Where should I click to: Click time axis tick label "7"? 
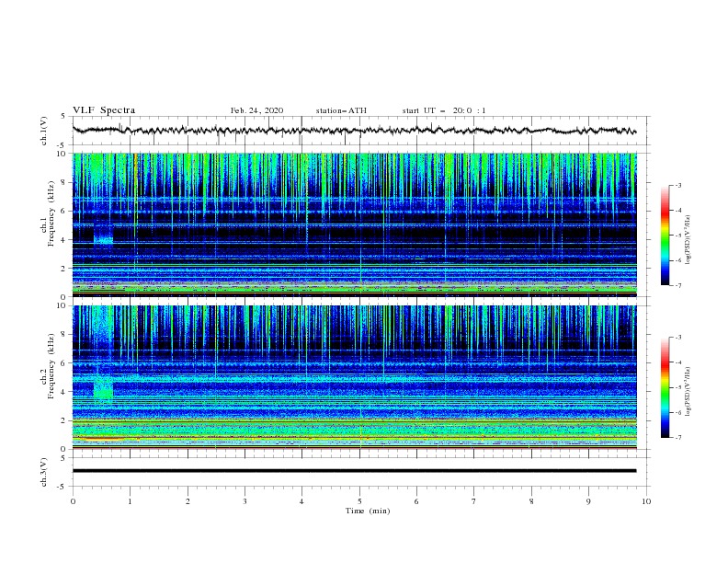(x=474, y=501)
